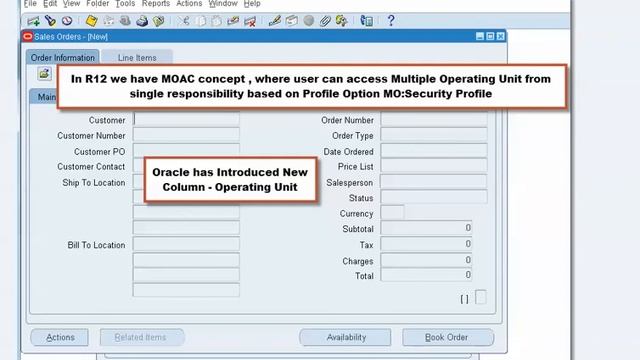This screenshot has height=360, width=640.
Task: Click the Zoom toolbar icon
Action: tap(291, 20)
